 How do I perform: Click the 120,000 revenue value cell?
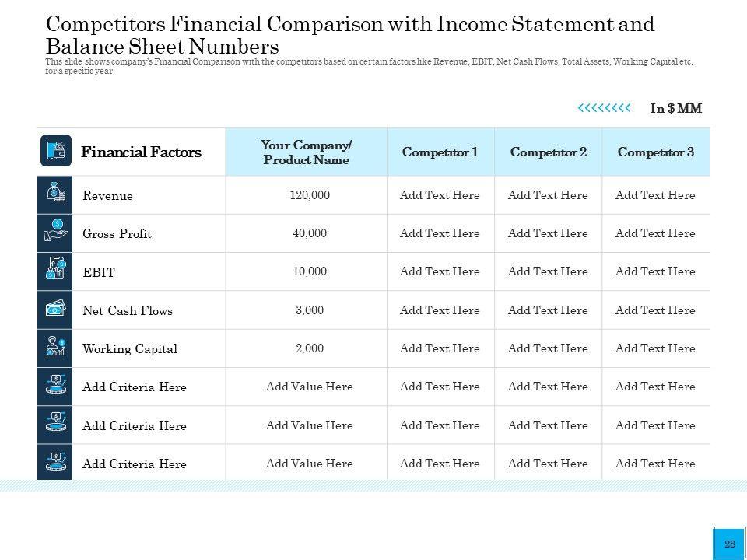pyautogui.click(x=310, y=195)
